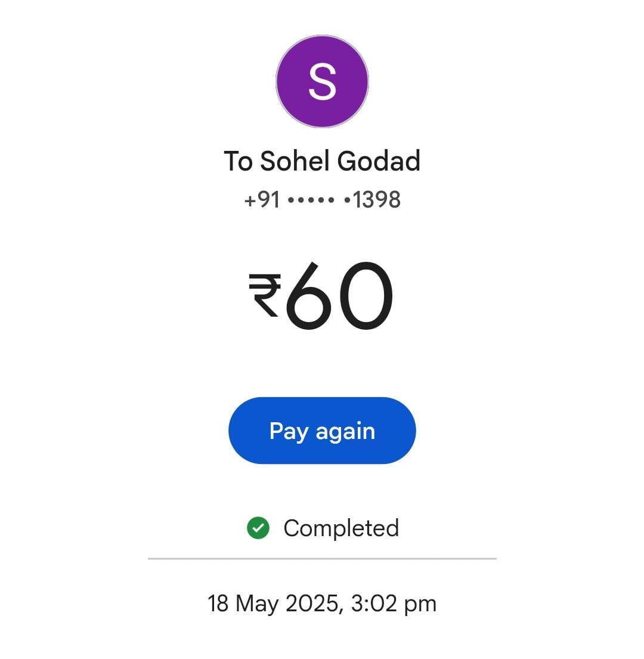Select the year 2025 in timestamp
The height and width of the screenshot is (659, 644).
[312, 604]
